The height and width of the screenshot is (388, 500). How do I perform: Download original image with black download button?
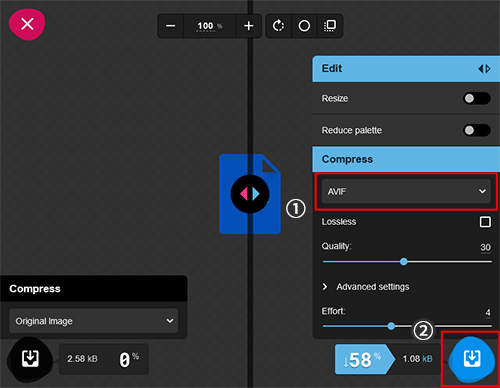click(x=30, y=359)
